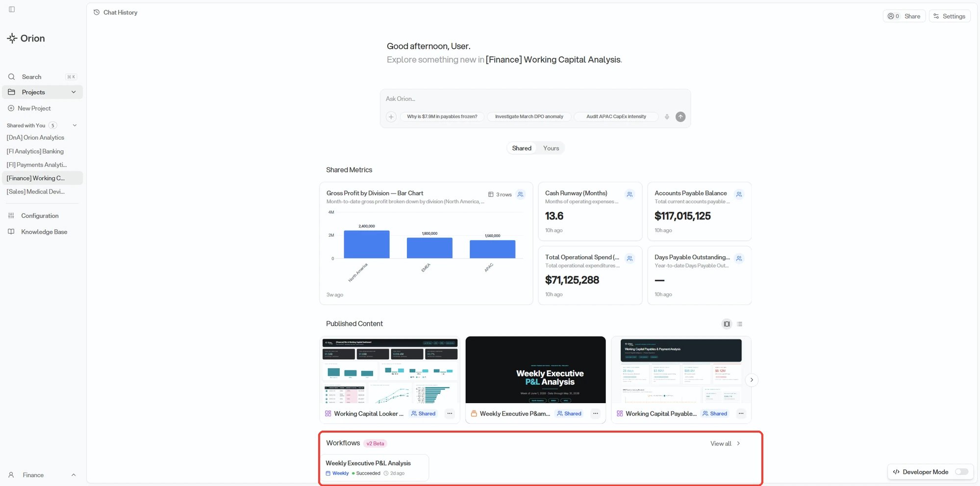The image size is (980, 486).
Task: Click shared icon on Total Operational Spend card
Action: 630,258
